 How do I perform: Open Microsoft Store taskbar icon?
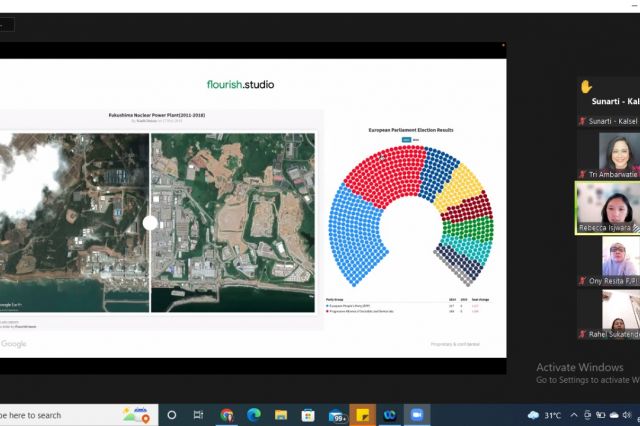(307, 414)
